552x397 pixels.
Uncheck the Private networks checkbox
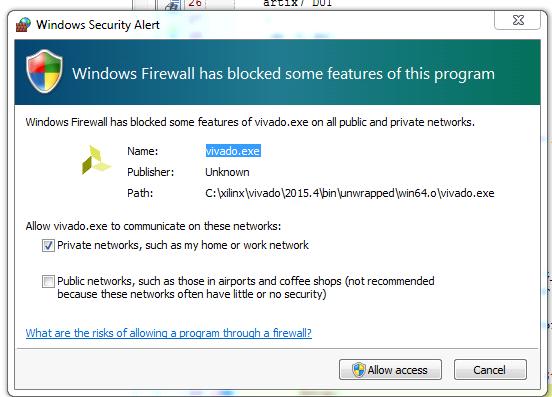[x=48, y=245]
